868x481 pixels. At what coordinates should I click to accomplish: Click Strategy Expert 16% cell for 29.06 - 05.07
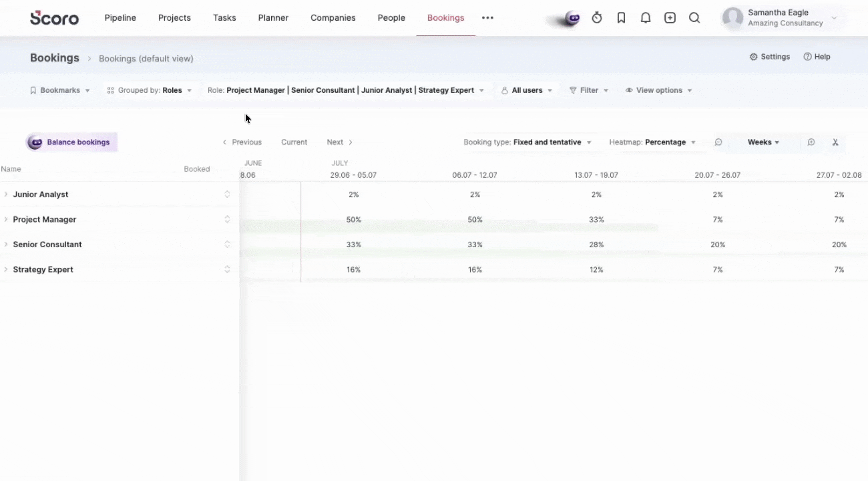353,269
